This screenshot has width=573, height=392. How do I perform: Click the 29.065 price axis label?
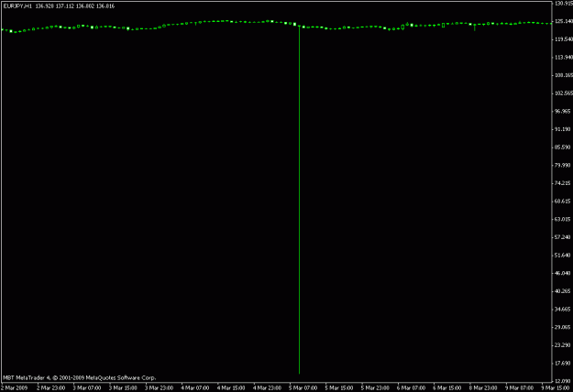[x=564, y=327]
